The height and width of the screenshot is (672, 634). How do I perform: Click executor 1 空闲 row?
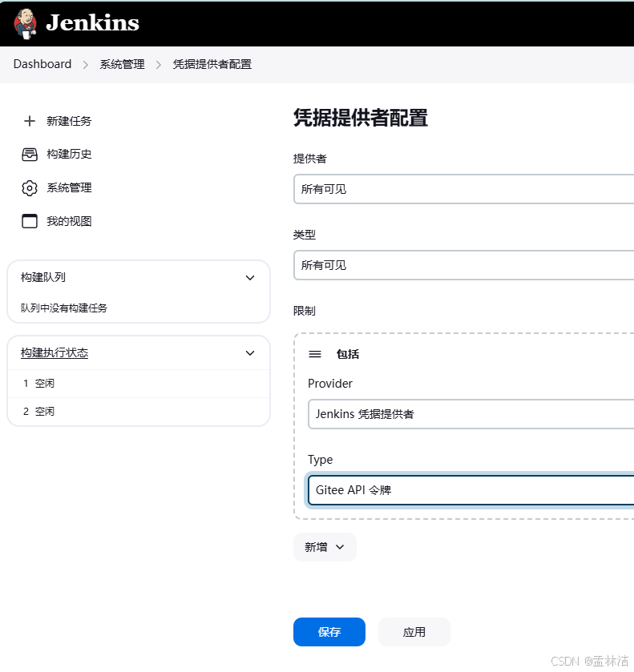click(x=139, y=384)
